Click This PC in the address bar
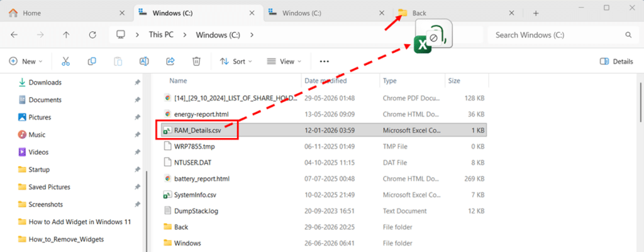 tap(161, 35)
